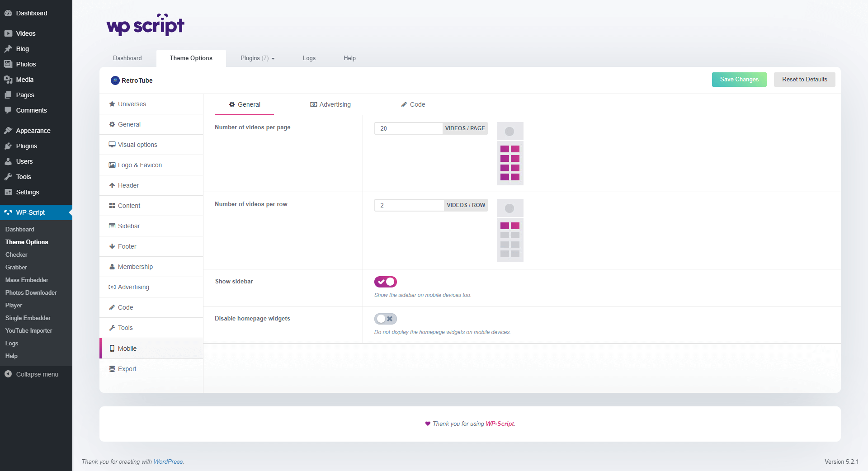This screenshot has height=471, width=868.
Task: Click the Universes star icon
Action: pyautogui.click(x=112, y=104)
